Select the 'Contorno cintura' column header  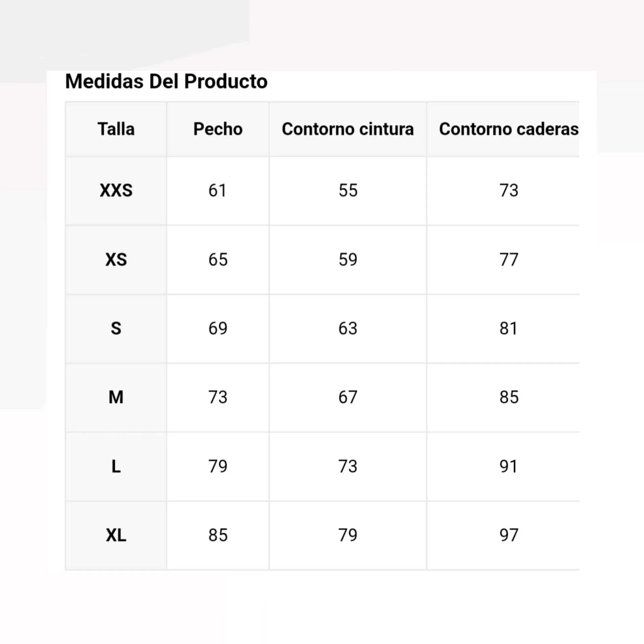(x=348, y=129)
